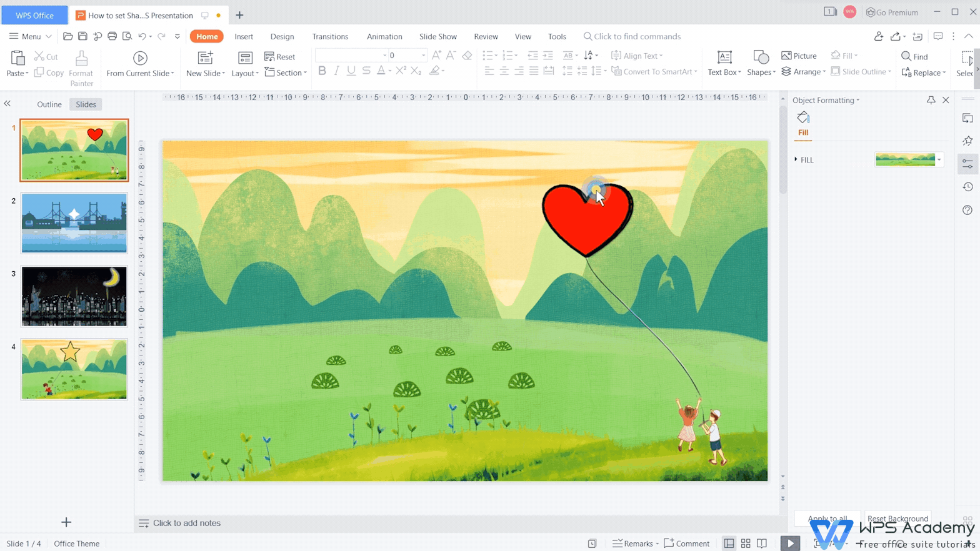
Task: Toggle Superscript formatting
Action: pyautogui.click(x=401, y=71)
